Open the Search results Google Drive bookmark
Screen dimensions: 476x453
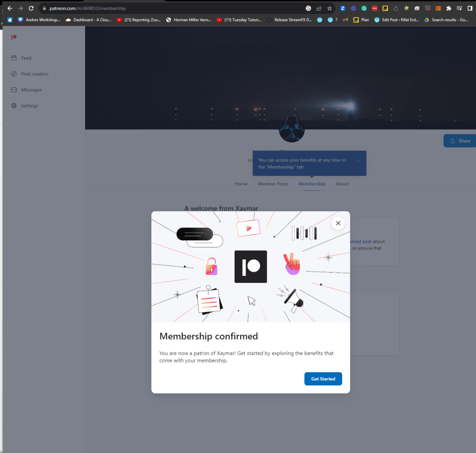tap(446, 20)
